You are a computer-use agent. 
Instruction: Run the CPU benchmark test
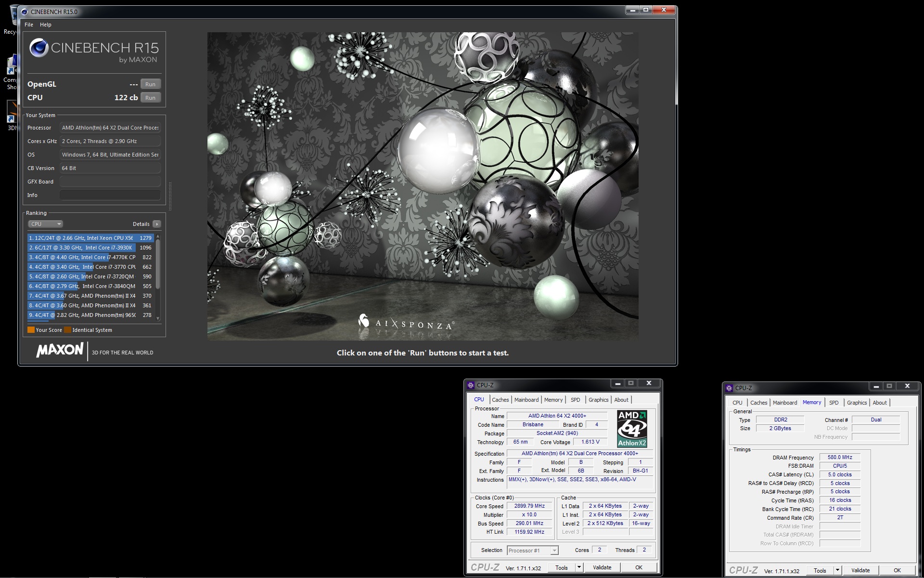click(x=150, y=98)
